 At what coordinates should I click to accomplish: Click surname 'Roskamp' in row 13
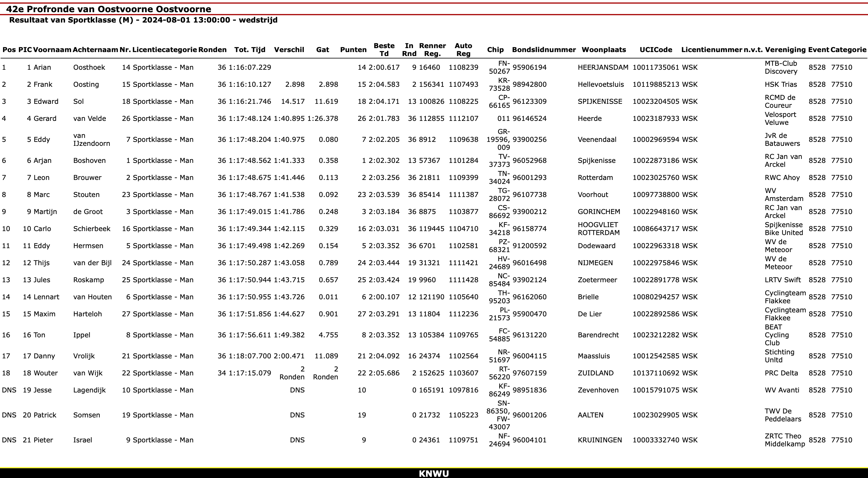pos(89,280)
